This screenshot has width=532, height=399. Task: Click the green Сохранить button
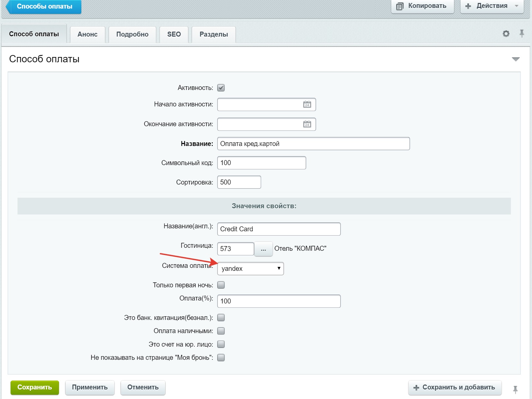pyautogui.click(x=35, y=387)
